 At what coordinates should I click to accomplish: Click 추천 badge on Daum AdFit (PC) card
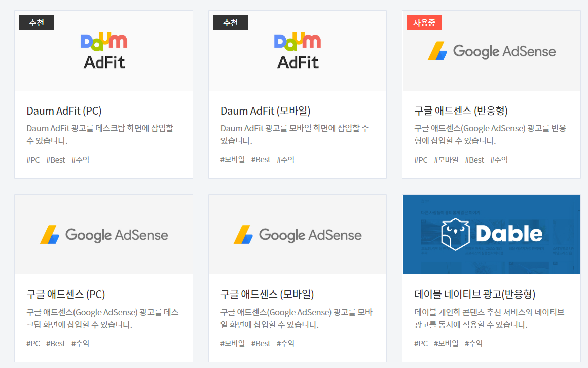click(x=36, y=22)
